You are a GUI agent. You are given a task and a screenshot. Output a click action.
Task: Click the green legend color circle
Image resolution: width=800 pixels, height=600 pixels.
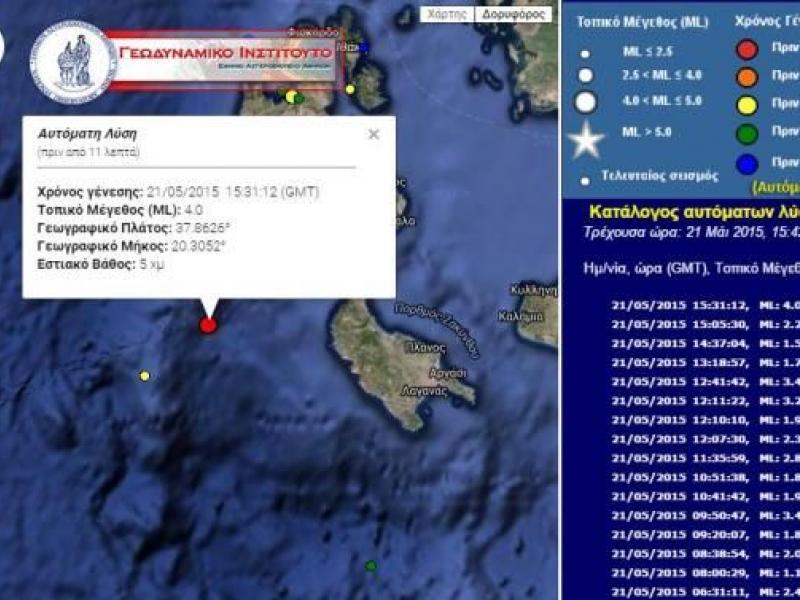[747, 132]
